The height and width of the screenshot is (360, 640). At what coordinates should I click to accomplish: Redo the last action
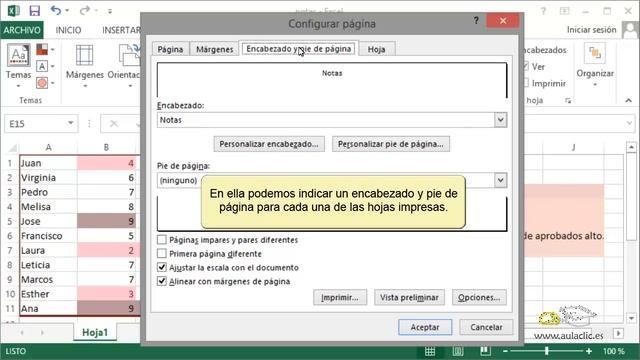[84, 10]
